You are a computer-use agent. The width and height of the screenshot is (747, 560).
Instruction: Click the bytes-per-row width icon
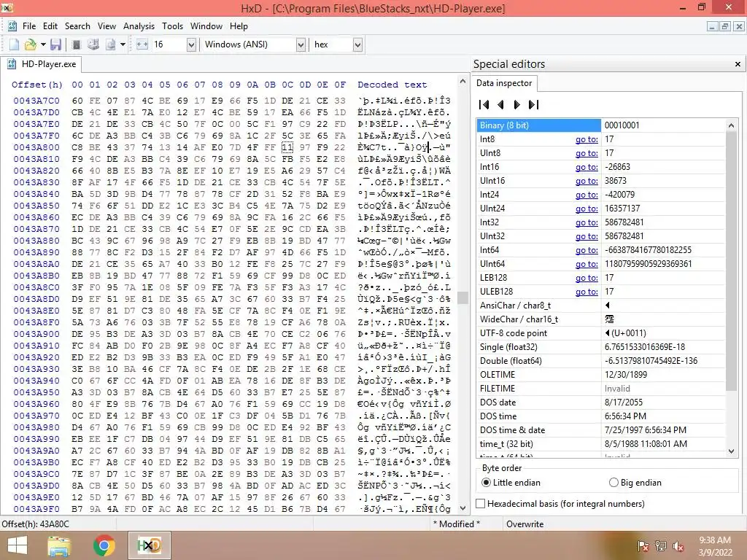click(142, 44)
